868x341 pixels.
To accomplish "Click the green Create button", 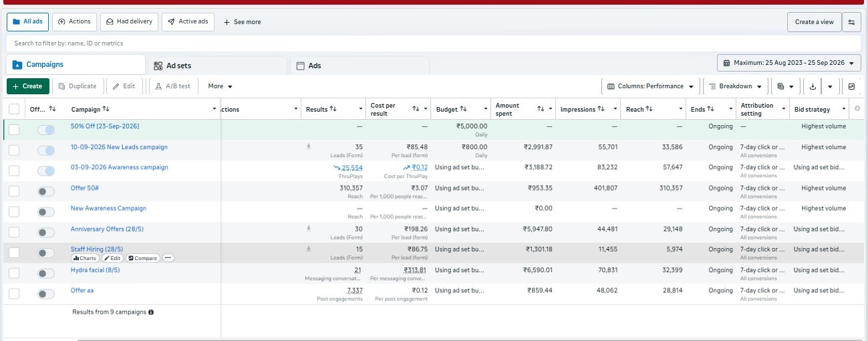I will [27, 86].
